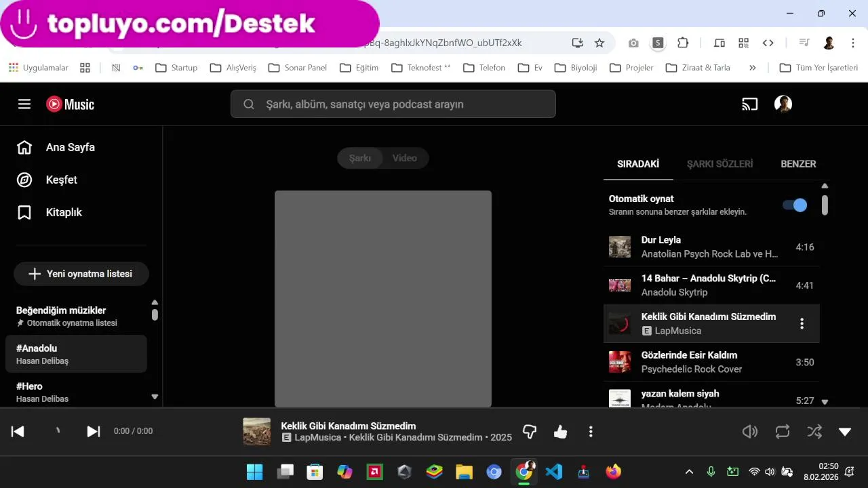
Task: Click the volume speaker icon
Action: 749,432
